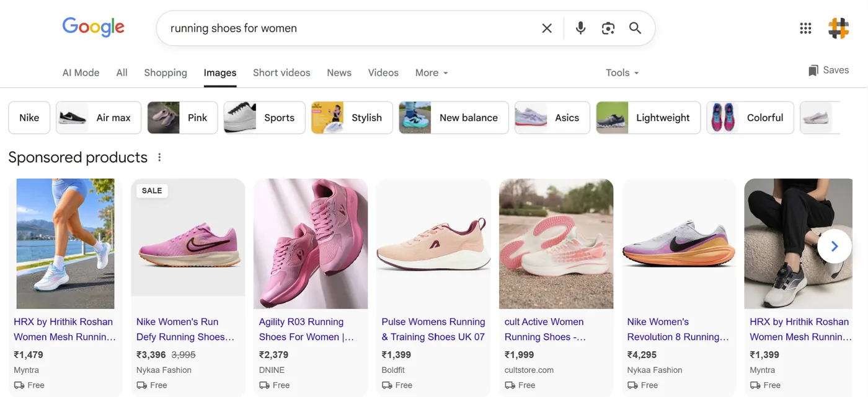The width and height of the screenshot is (868, 397).
Task: Click the Sponsored products heading
Action: (x=78, y=157)
